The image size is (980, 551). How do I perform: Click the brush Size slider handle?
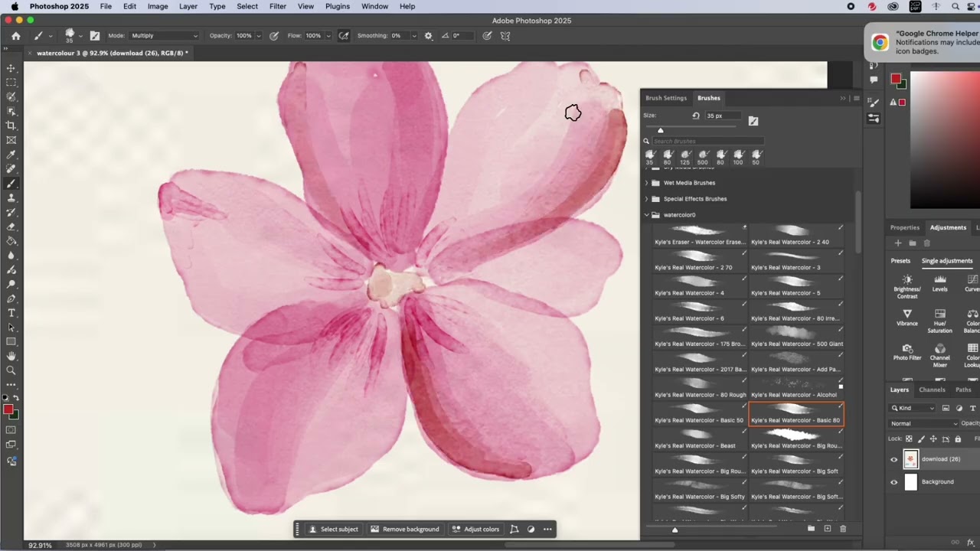(661, 130)
